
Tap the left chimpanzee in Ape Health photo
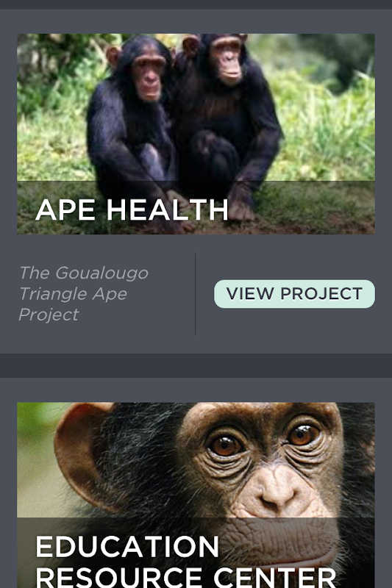132,127
